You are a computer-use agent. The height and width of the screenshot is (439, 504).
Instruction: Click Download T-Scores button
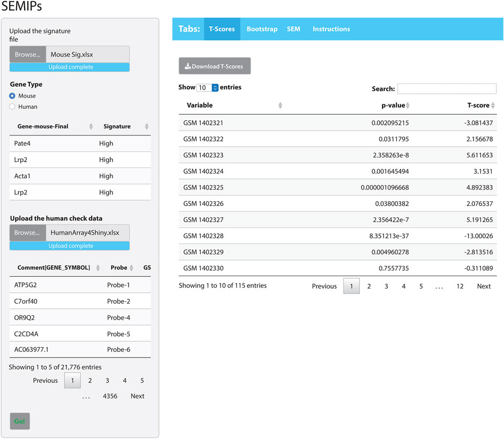pos(215,66)
